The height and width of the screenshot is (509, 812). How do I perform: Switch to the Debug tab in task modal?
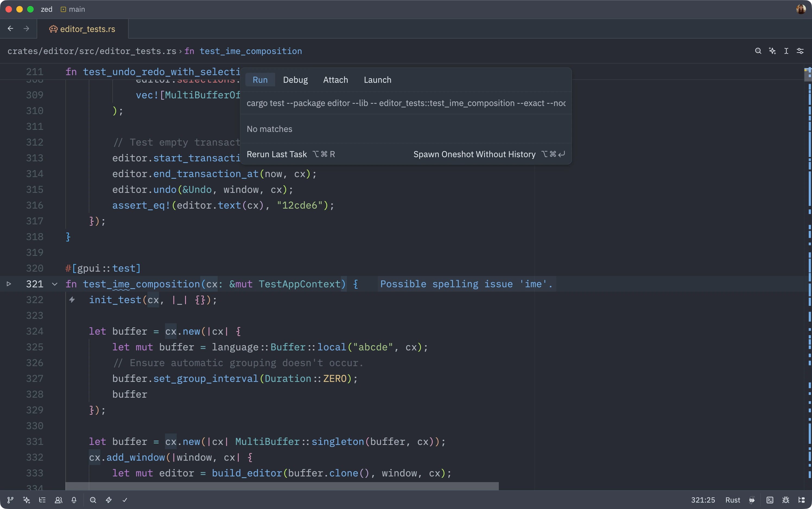[x=295, y=80]
